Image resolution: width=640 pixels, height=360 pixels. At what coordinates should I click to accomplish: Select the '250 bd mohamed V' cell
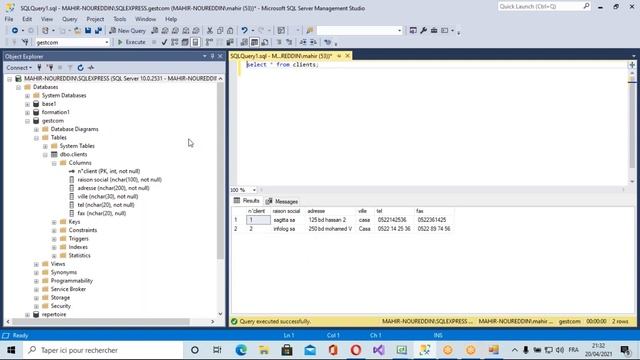pos(330,229)
